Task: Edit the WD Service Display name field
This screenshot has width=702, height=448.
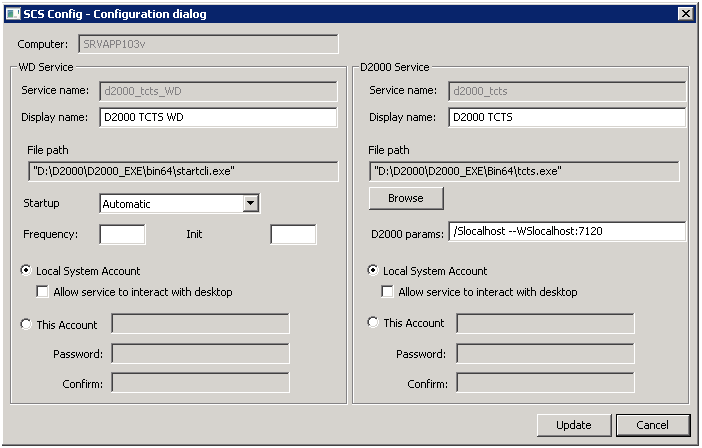Action: point(218,118)
